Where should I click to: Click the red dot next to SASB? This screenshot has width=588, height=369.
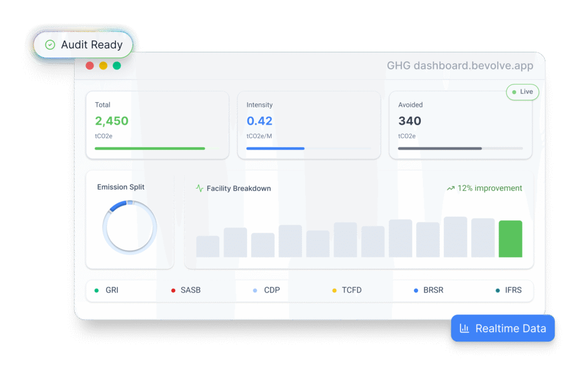[173, 290]
